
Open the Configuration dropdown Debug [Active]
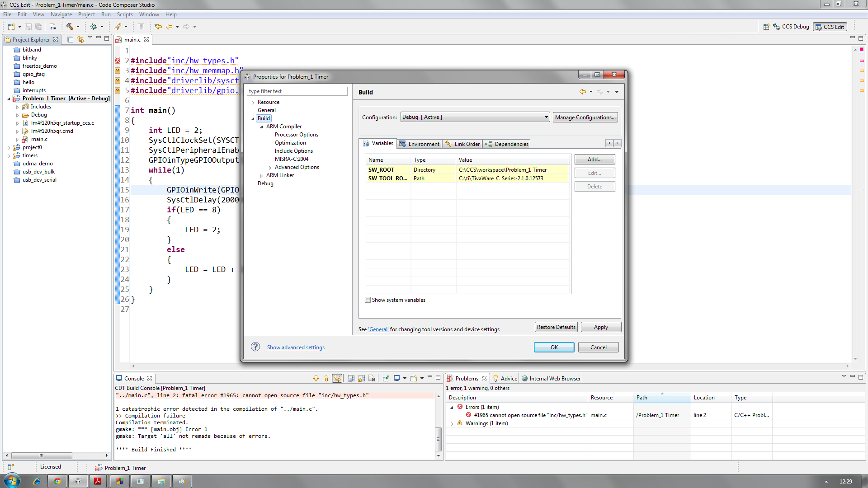click(x=475, y=117)
